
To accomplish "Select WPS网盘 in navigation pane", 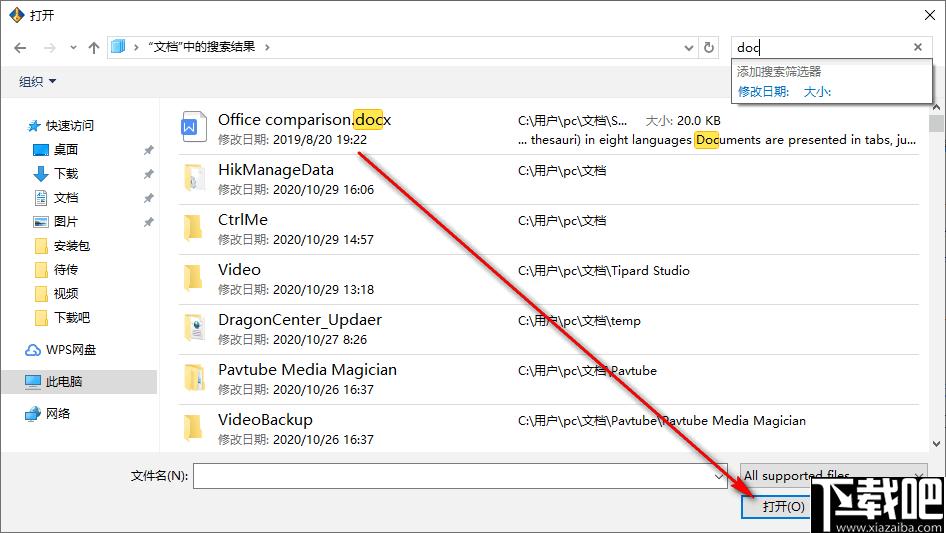I will pyautogui.click(x=60, y=350).
